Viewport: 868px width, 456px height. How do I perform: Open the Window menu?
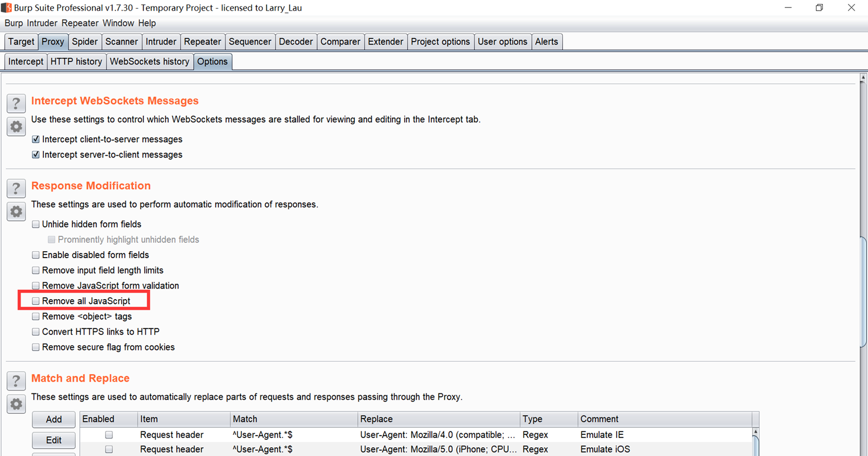coord(118,23)
